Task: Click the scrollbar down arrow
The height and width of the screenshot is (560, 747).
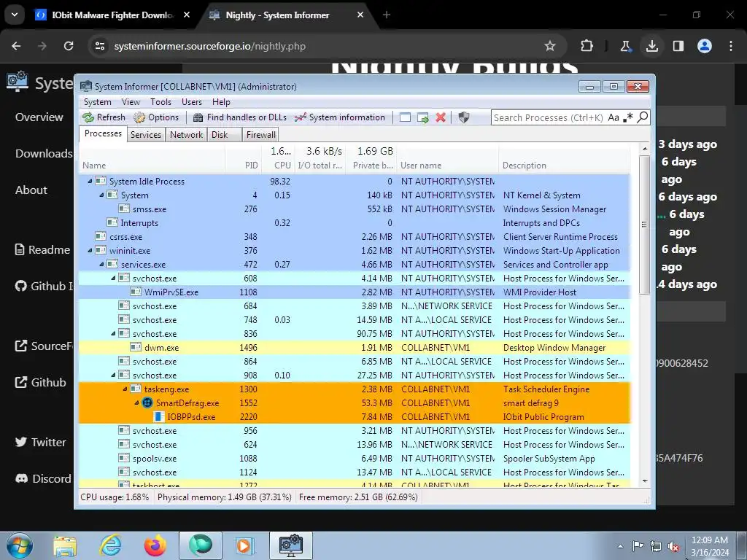Action: (645, 481)
